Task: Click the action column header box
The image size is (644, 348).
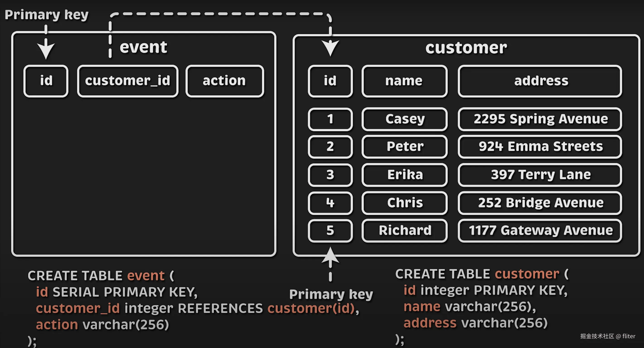Action: coord(225,81)
